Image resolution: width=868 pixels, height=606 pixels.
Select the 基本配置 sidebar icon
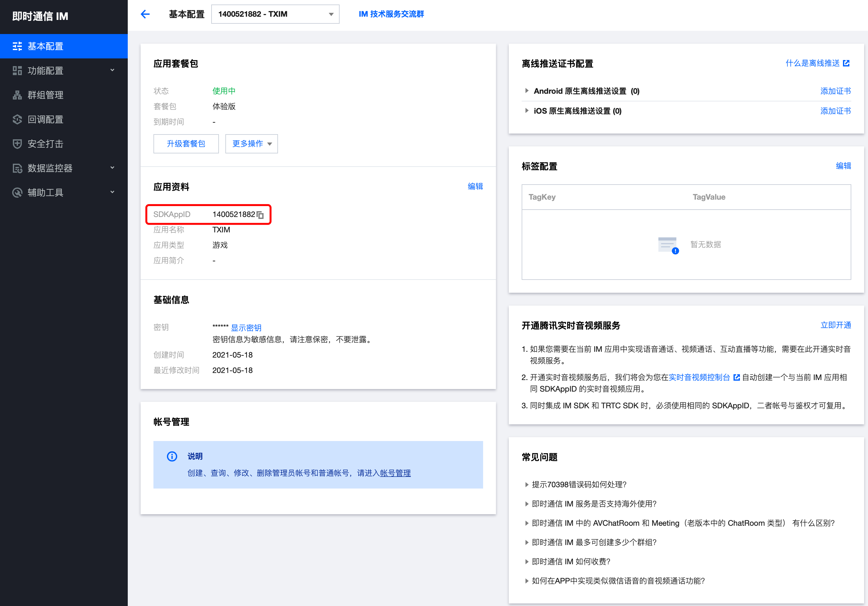coord(17,46)
